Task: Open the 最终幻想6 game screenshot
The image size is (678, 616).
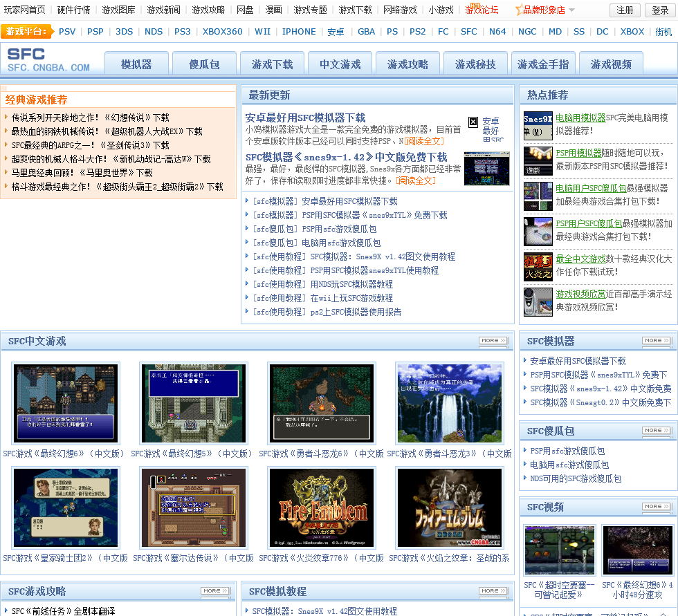Action: [x=66, y=404]
